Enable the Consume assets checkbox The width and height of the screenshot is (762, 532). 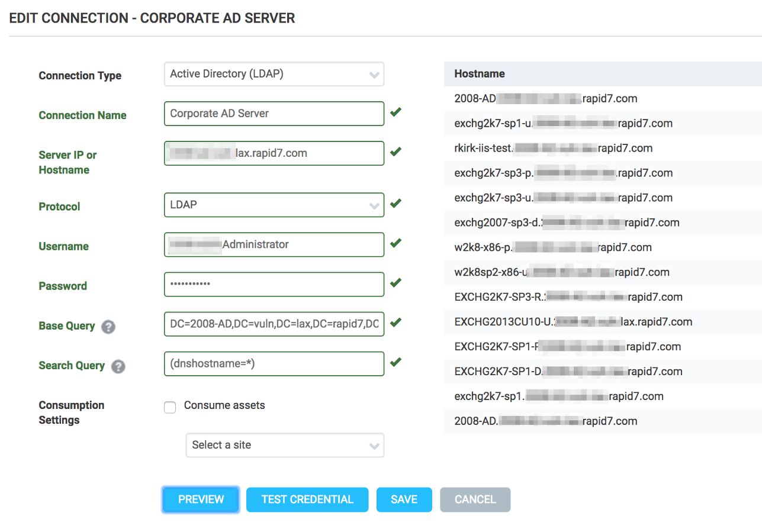click(170, 407)
